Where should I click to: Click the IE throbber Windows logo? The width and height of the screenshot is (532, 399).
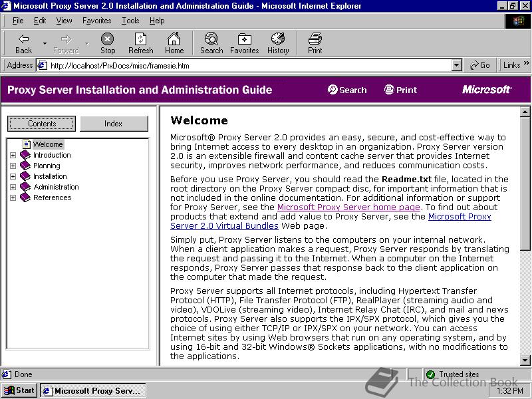coord(518,21)
